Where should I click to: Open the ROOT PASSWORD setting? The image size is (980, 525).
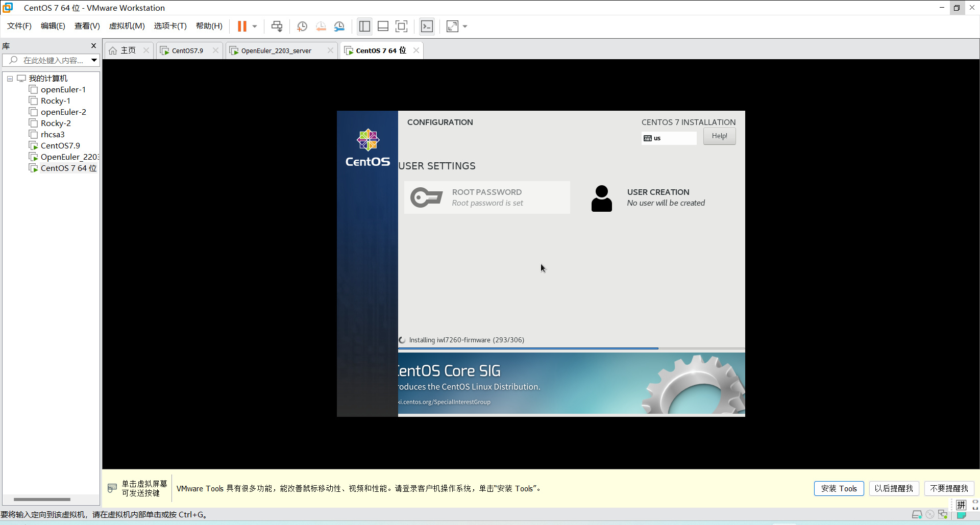487,197
